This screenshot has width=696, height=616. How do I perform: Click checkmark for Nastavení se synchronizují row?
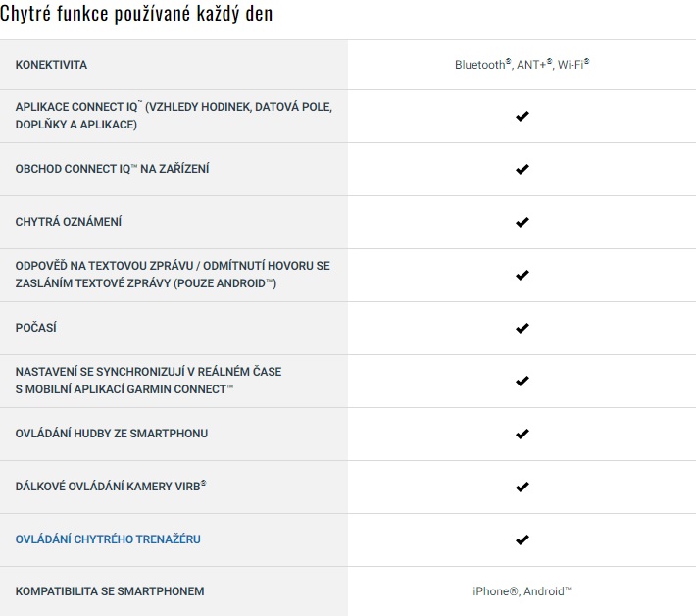pos(522,381)
